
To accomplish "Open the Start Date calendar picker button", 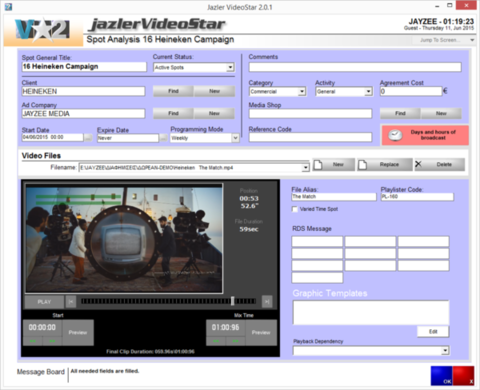I will [88, 137].
